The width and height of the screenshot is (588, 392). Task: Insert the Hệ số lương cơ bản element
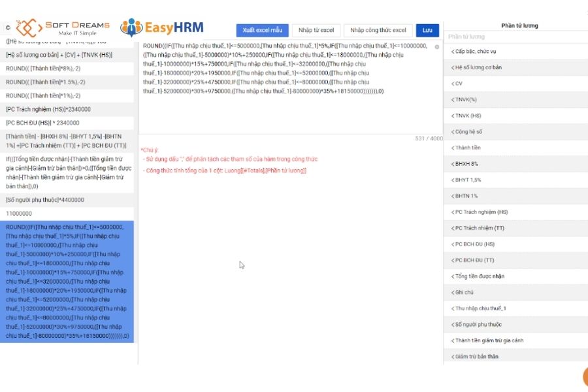coord(516,67)
